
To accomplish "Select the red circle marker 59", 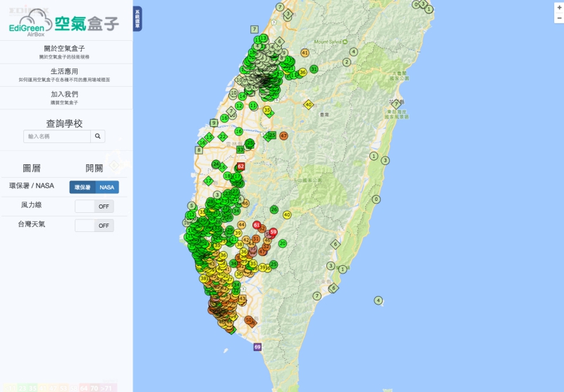I will coord(274,232).
